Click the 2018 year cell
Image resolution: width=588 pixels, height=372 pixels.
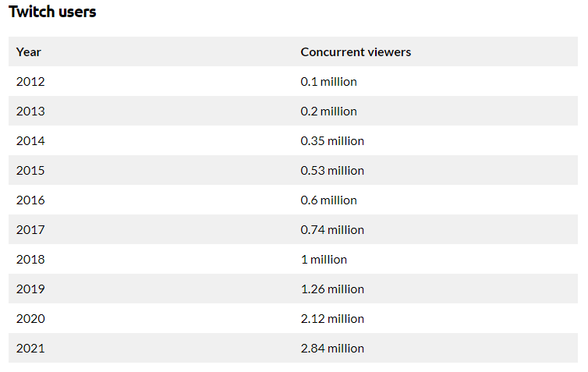30,259
